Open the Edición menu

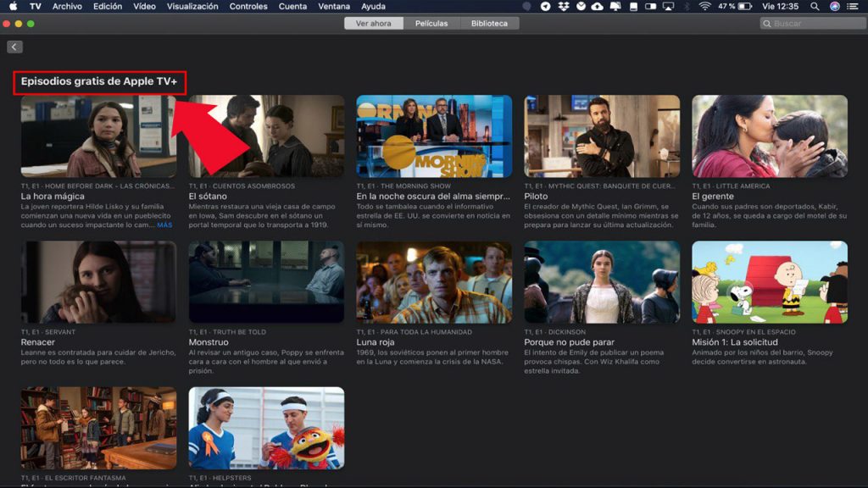click(x=108, y=6)
